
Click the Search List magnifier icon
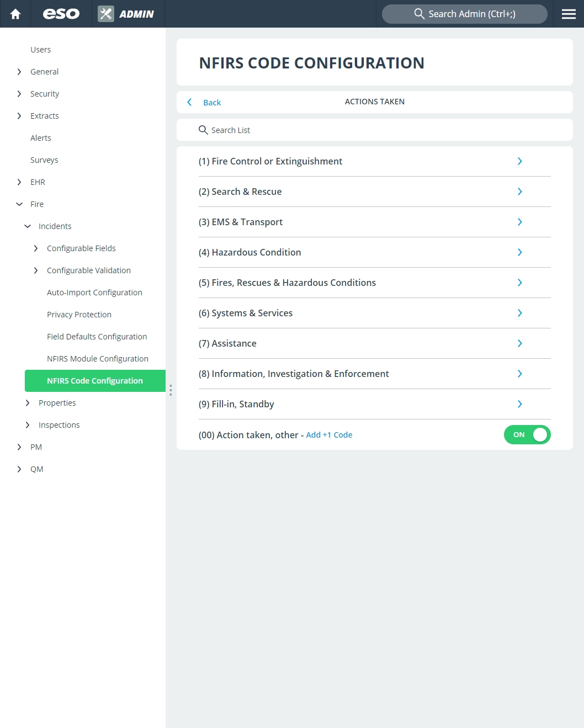click(203, 130)
